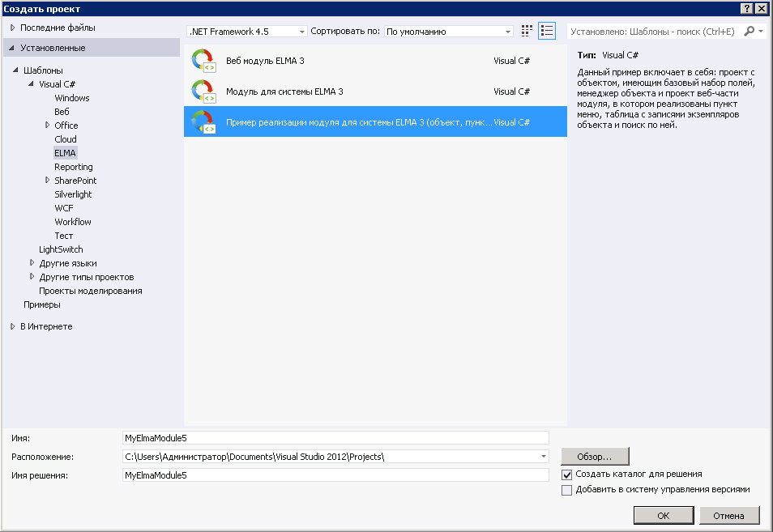Select the Silverlight template category

coord(73,194)
